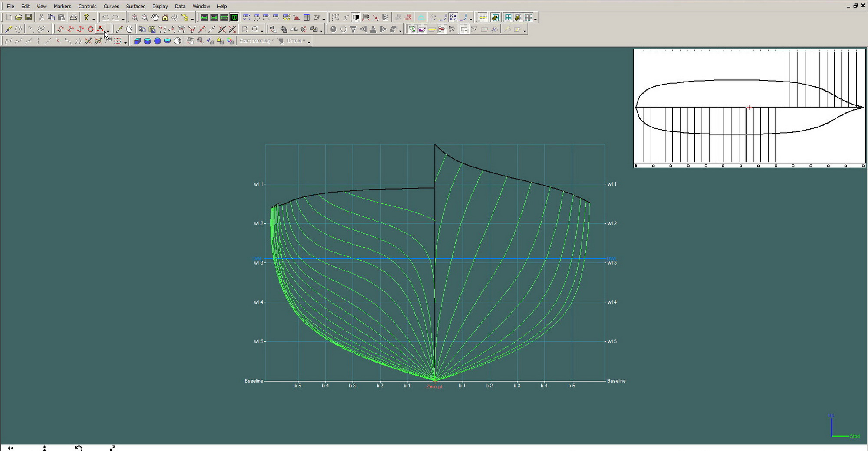868x451 pixels.
Task: Click the blue box shading icon
Action: tap(137, 41)
